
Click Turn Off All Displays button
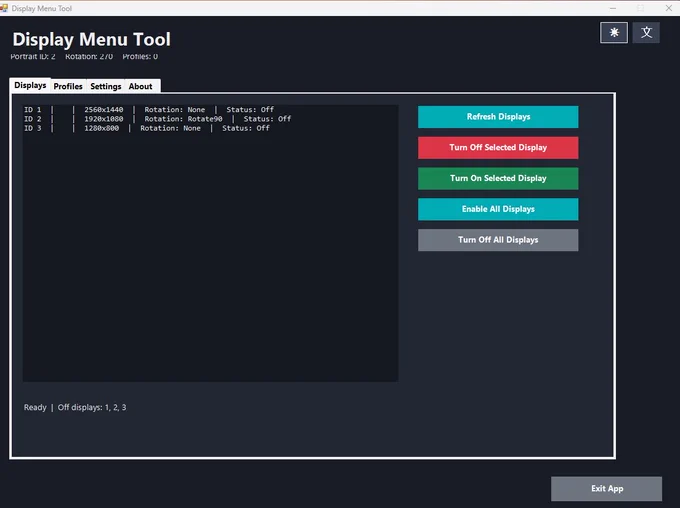tap(498, 240)
